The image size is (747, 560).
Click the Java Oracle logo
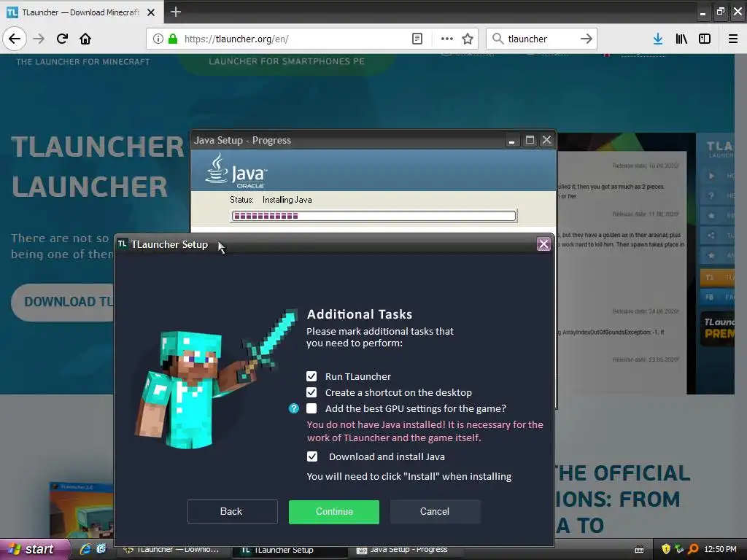236,171
